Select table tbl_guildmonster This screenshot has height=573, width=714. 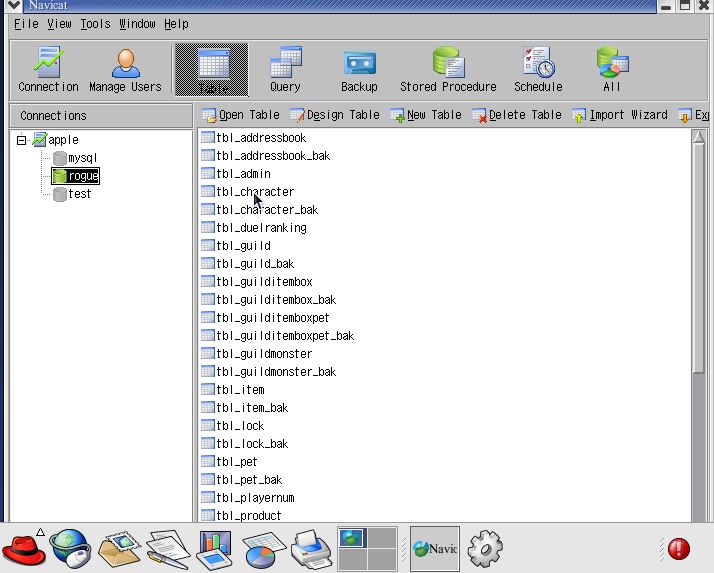(x=257, y=353)
